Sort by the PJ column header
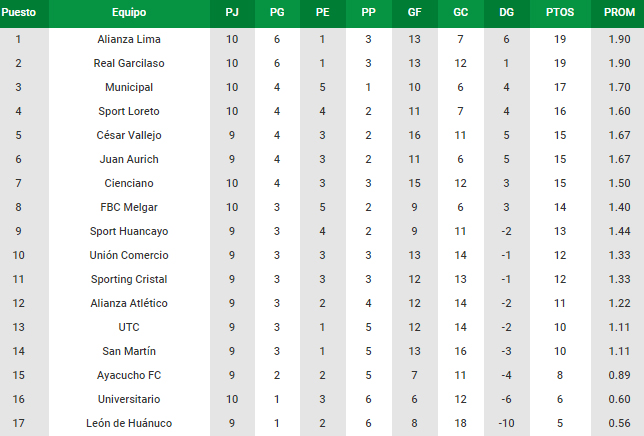 (x=232, y=12)
